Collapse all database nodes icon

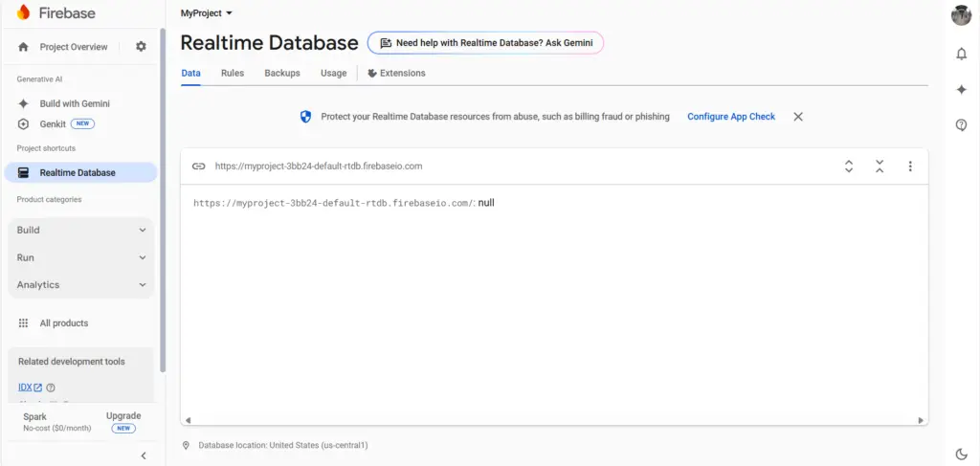click(x=880, y=166)
